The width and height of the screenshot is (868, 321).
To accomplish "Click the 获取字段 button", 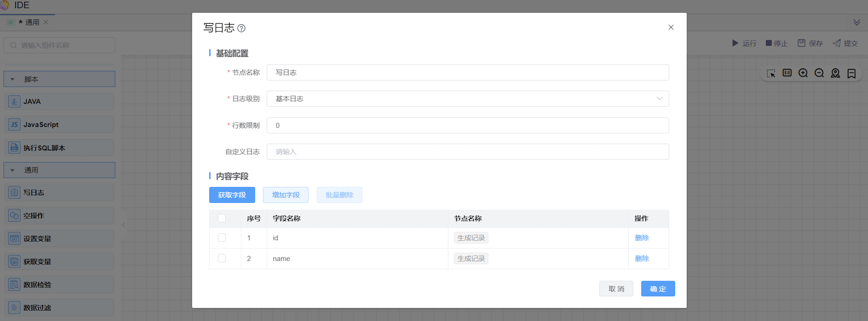I will [x=232, y=195].
